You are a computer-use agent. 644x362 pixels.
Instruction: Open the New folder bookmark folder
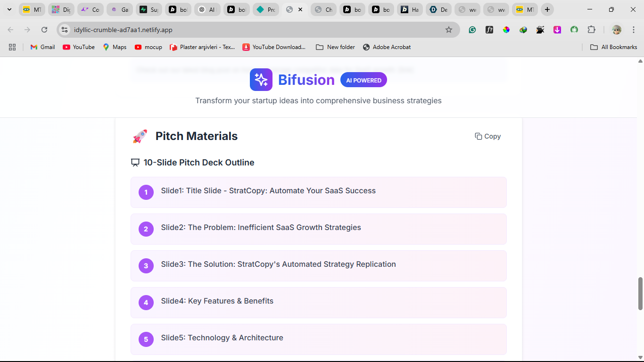pyautogui.click(x=335, y=47)
